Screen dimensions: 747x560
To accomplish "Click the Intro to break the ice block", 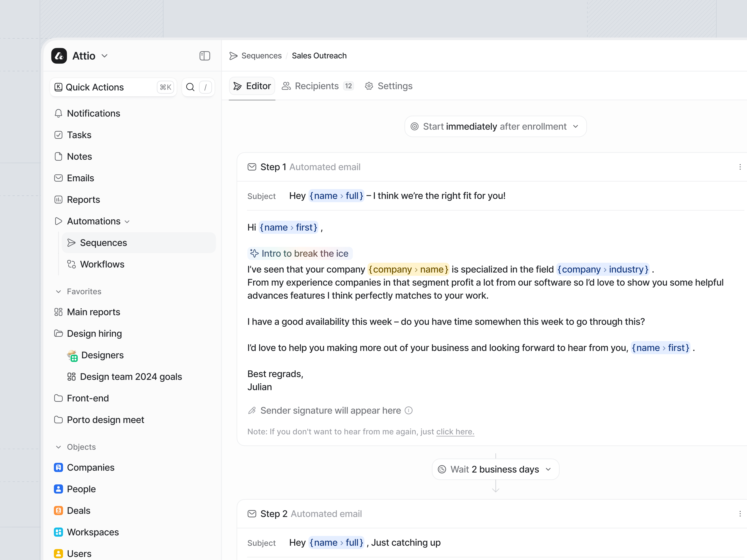I will (x=300, y=254).
